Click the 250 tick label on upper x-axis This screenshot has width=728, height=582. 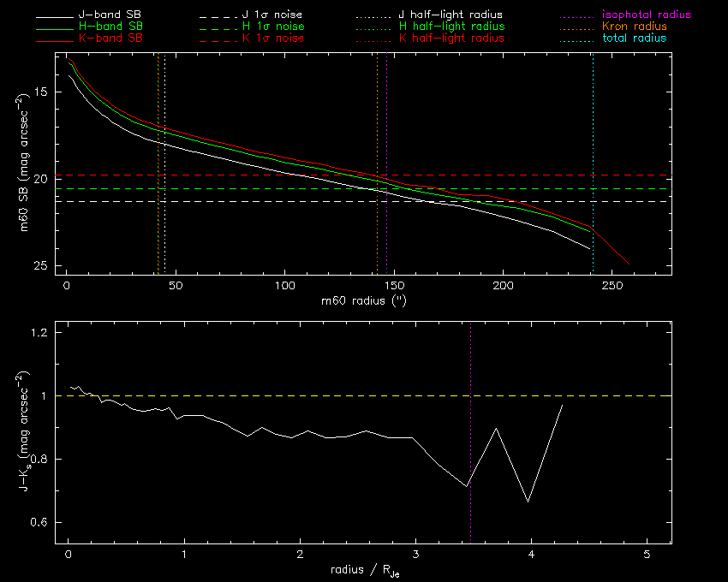click(612, 286)
